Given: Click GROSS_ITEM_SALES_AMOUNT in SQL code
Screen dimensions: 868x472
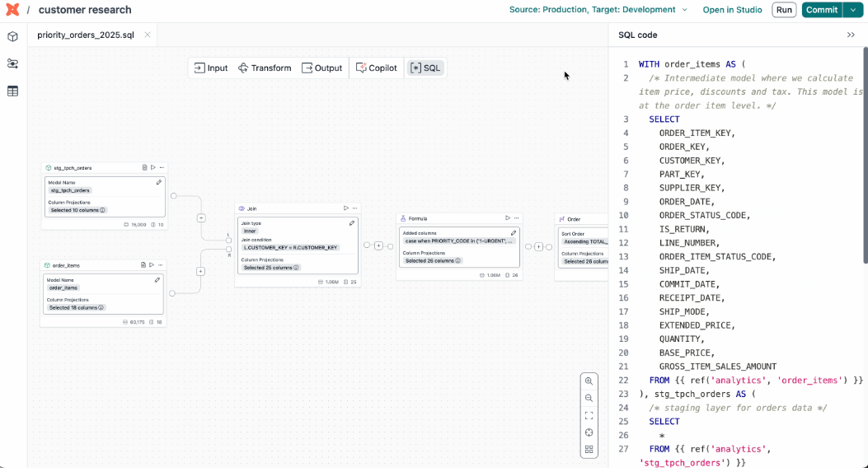Looking at the screenshot, I should [x=717, y=367].
